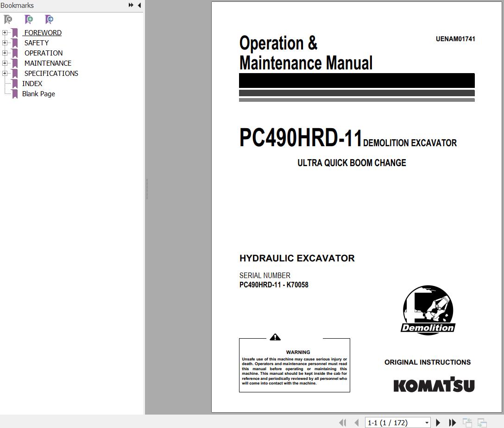Click the SAFETY bookmark ribbon icon

[x=15, y=43]
